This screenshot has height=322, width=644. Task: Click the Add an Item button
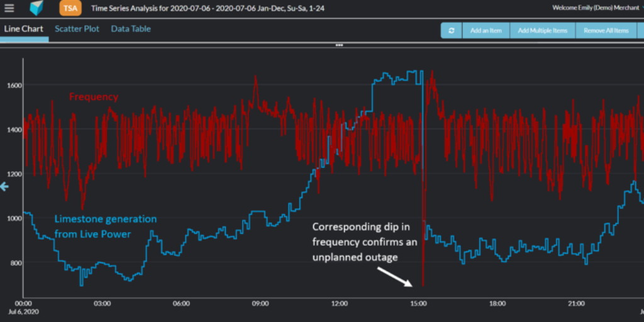487,30
